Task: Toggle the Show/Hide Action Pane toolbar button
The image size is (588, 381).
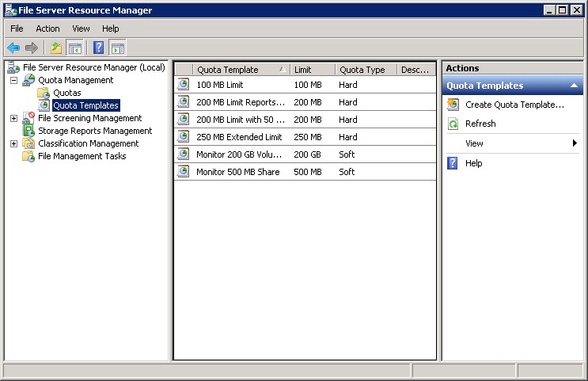Action: tap(118, 48)
